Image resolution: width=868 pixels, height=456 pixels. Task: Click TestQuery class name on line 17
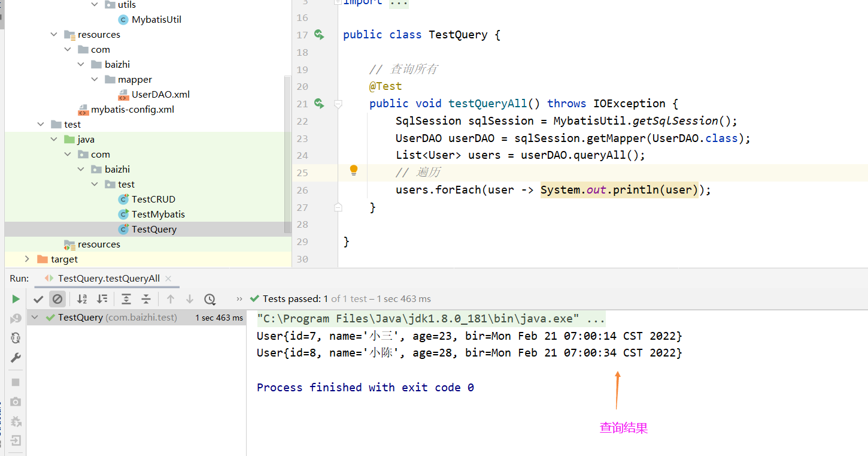point(459,35)
